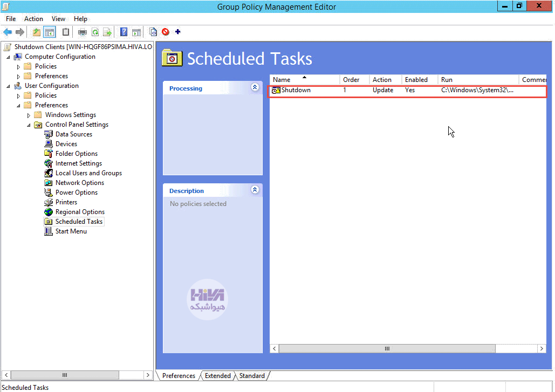Click the blue plus add new item icon
This screenshot has width=555, height=392.
[177, 32]
